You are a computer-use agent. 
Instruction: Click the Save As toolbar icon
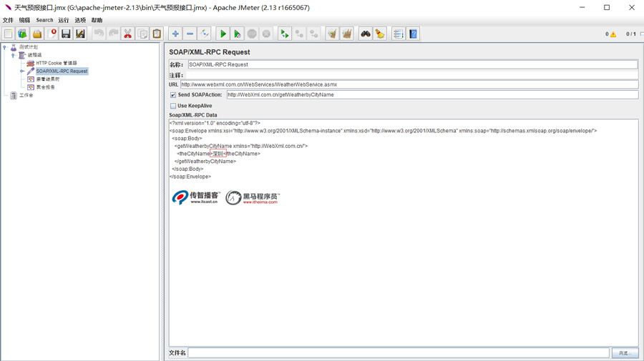pos(80,34)
